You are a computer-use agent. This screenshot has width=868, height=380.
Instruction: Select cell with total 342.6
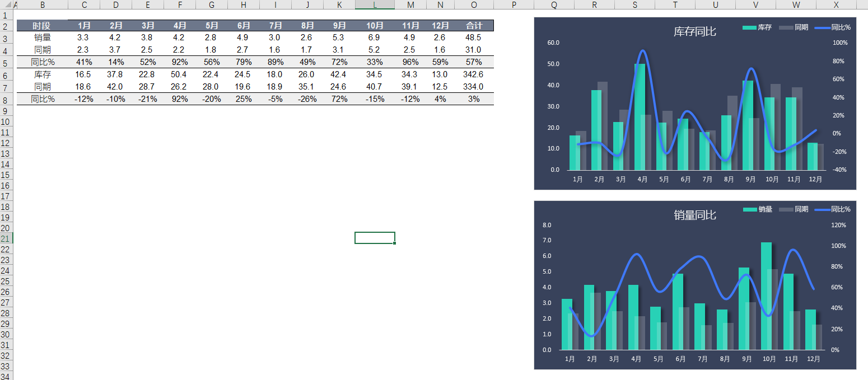[474, 74]
